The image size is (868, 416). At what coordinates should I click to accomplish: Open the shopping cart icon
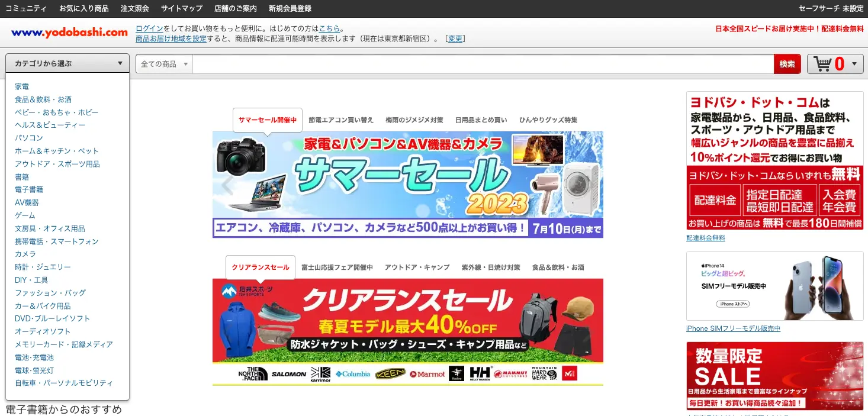(822, 64)
